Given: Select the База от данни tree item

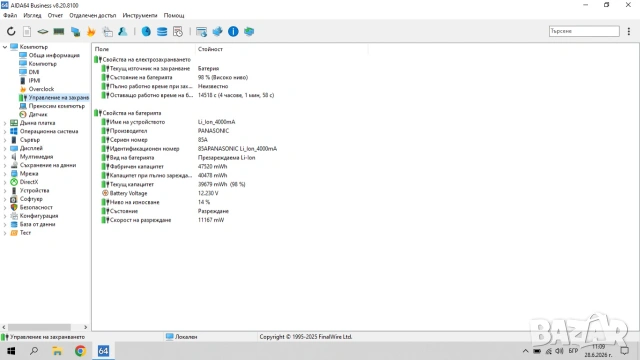Looking at the screenshot, I should 38,224.
